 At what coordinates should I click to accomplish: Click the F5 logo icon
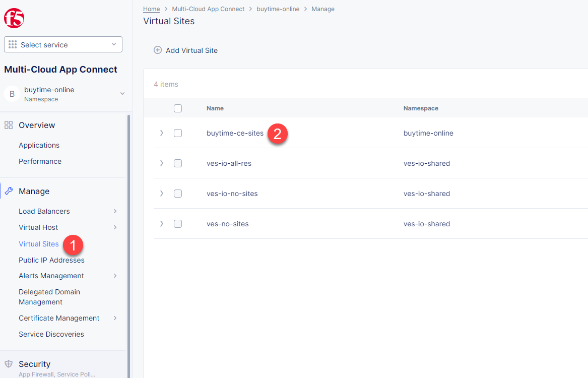(14, 18)
